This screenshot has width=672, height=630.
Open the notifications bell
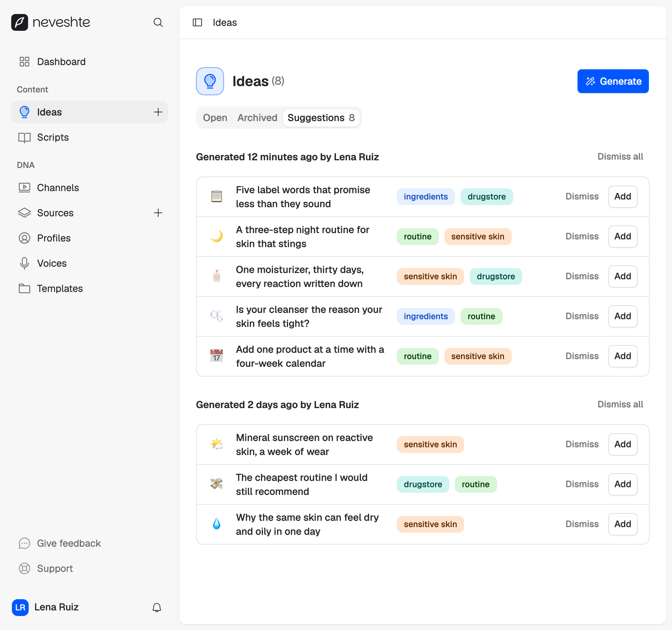[x=157, y=608]
